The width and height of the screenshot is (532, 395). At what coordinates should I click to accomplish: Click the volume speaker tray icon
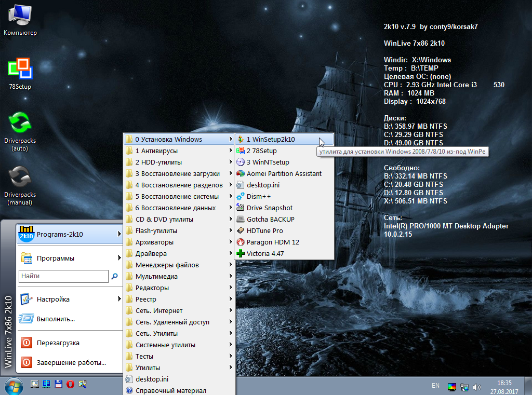coord(477,387)
